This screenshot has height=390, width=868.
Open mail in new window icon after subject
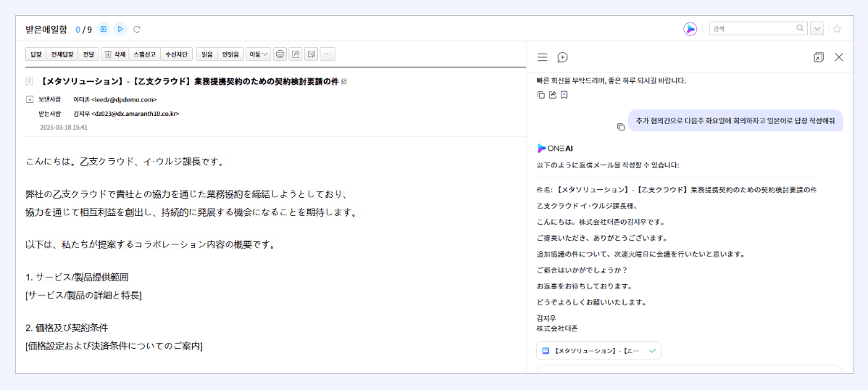click(345, 81)
